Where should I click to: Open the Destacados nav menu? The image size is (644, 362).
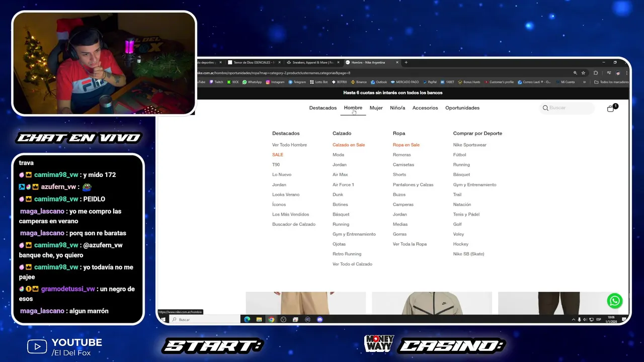point(323,108)
